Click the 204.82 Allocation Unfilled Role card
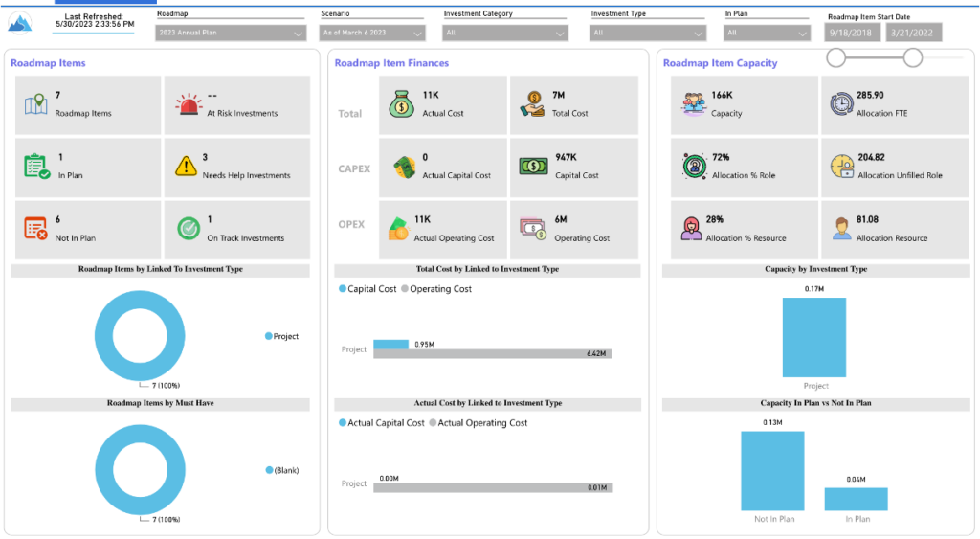The width and height of the screenshot is (980, 539). click(x=895, y=168)
